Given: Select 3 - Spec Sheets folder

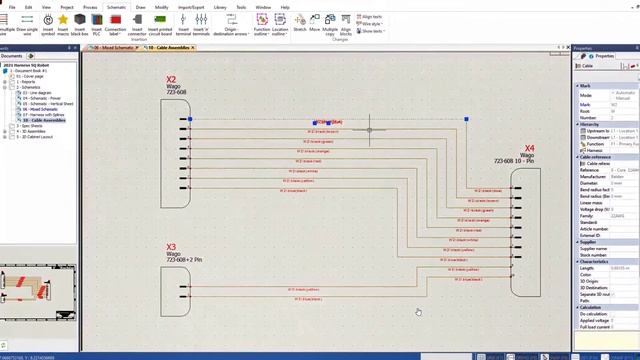Looking at the screenshot, I should pos(29,126).
